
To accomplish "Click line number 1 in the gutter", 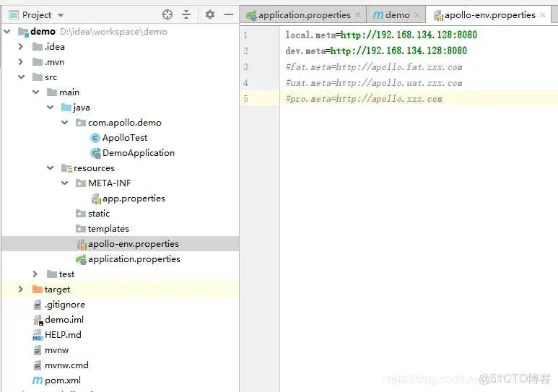I will point(245,35).
